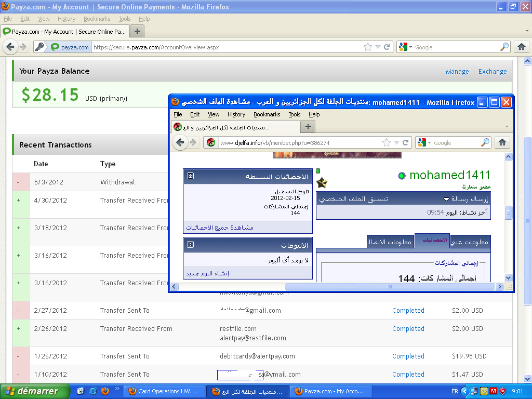This screenshot has height=399, width=532.
Task: Click the red shield tray icon
Action: click(x=503, y=391)
